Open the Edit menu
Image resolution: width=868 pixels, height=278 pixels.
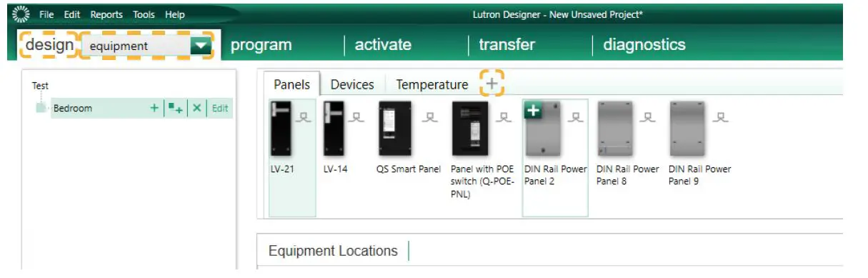click(71, 14)
